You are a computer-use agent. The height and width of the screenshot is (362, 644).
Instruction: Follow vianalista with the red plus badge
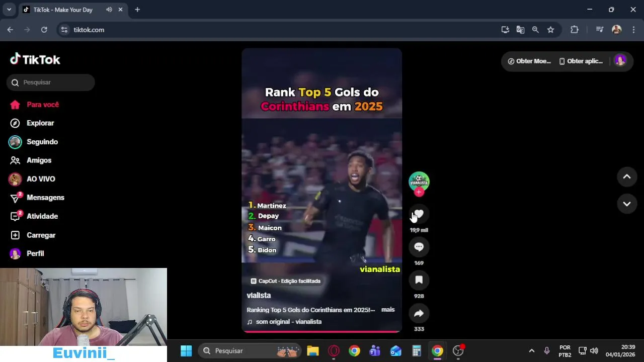(x=419, y=192)
